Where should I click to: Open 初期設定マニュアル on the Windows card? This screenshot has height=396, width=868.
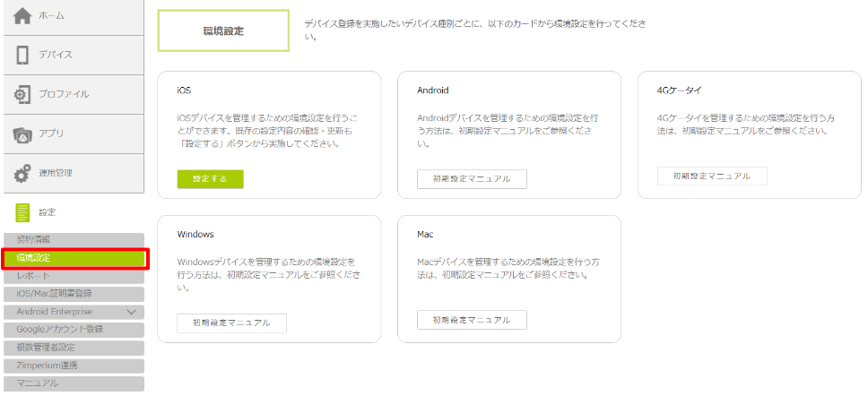pos(231,323)
